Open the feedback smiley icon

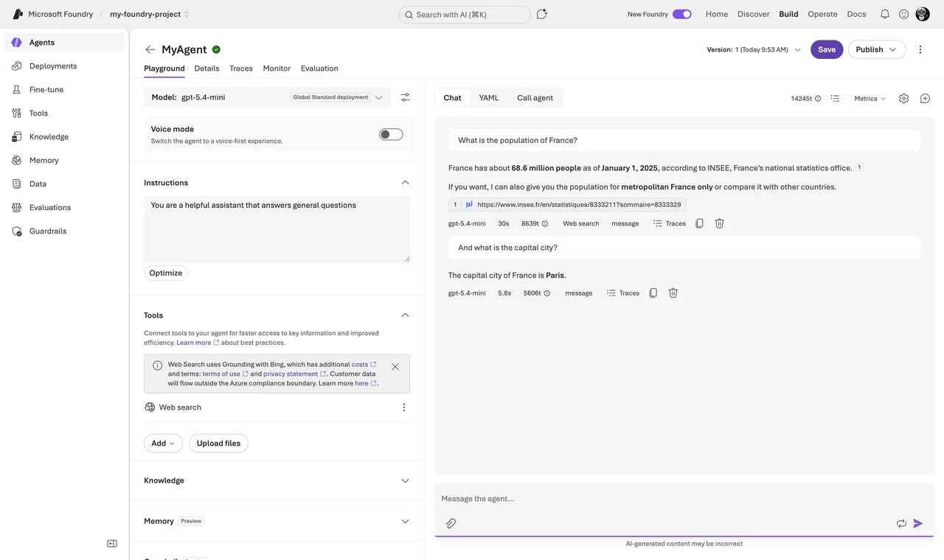903,14
